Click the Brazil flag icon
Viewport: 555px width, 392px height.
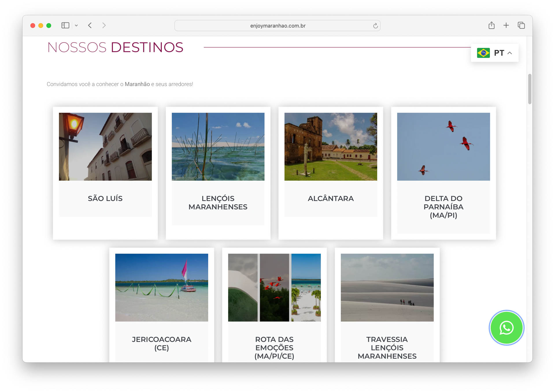(x=483, y=53)
